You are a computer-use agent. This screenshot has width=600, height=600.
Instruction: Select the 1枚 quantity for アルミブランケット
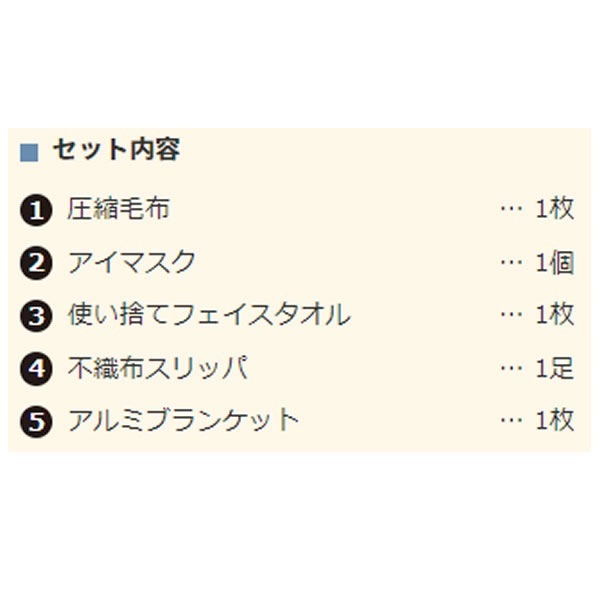(555, 420)
